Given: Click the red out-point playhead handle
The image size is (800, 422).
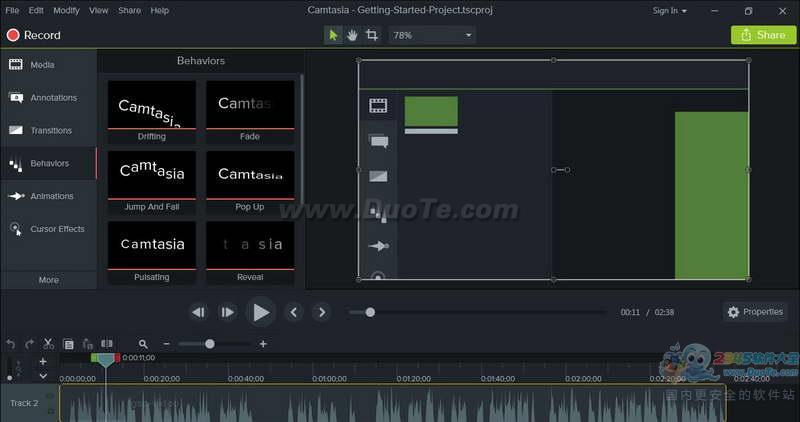Looking at the screenshot, I should [x=117, y=358].
